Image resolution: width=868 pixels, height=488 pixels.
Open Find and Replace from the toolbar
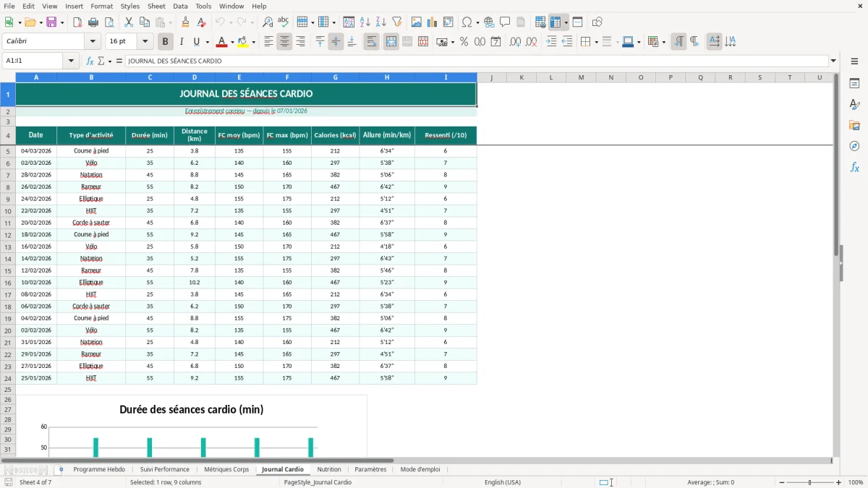pos(268,22)
